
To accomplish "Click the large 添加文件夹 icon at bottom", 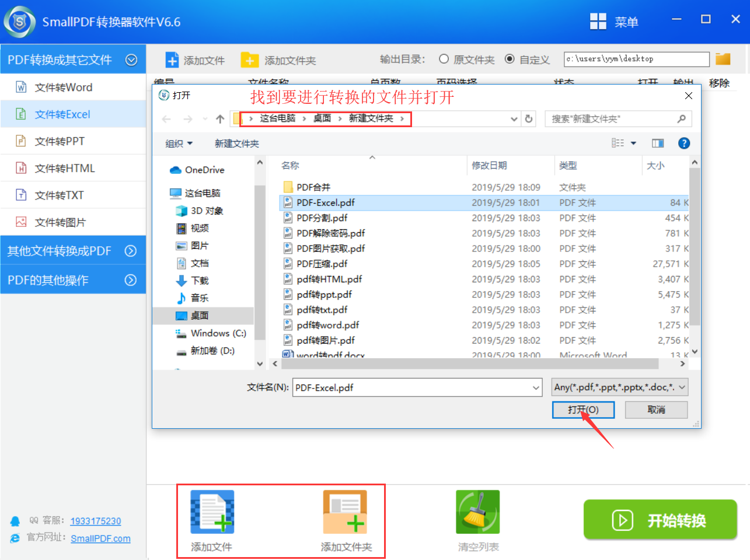I will coord(345,512).
